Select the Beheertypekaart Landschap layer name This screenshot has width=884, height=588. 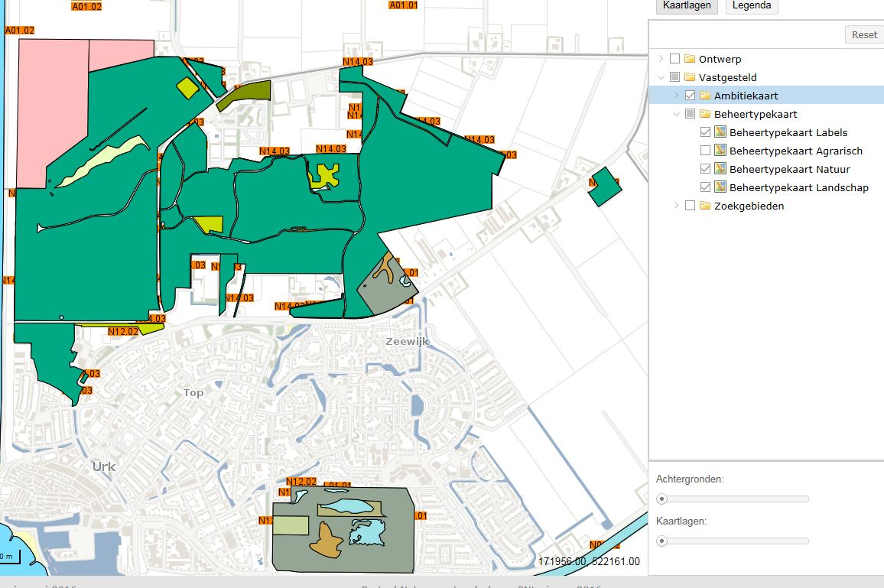click(798, 187)
